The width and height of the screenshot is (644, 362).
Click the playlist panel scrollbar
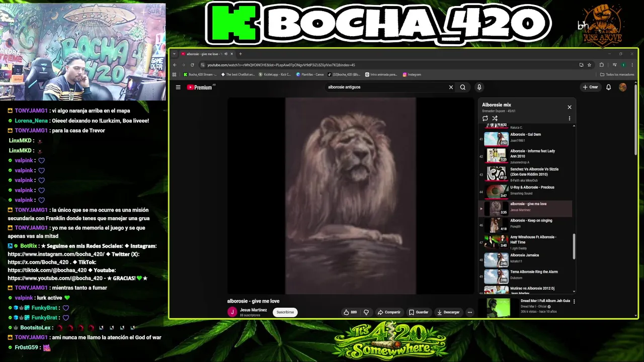574,246
